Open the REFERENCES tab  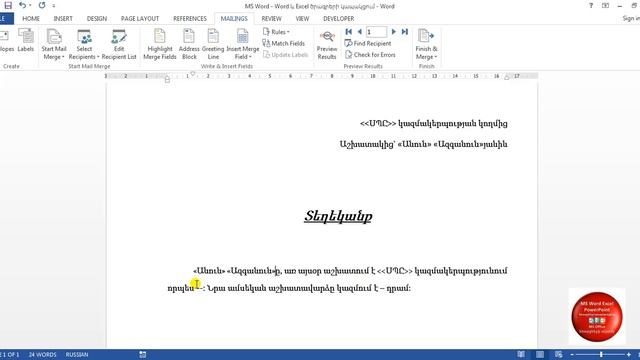pos(190,19)
